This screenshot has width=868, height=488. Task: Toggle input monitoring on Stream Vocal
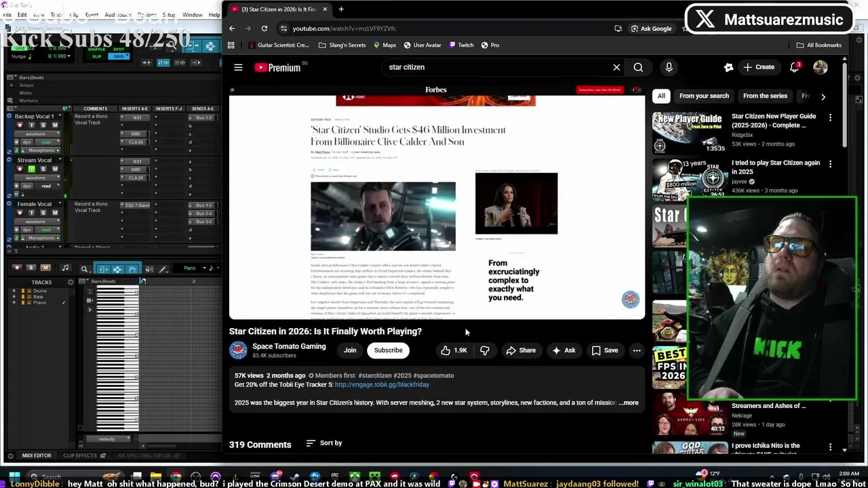(x=32, y=169)
